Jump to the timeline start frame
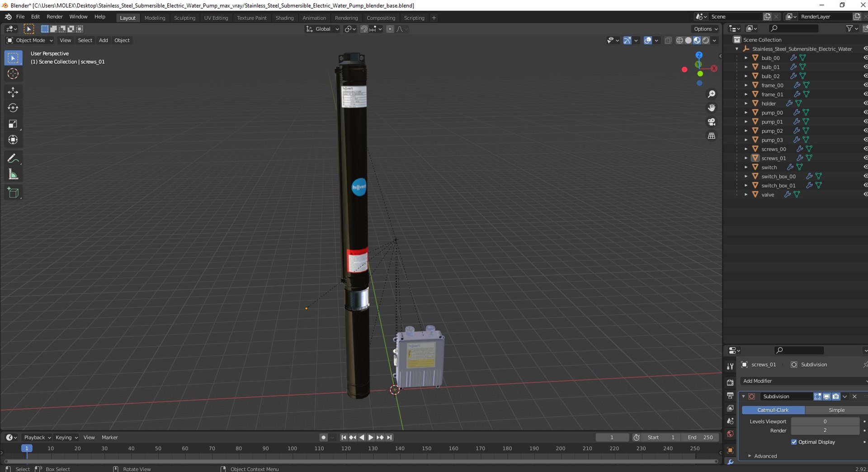The image size is (868, 472). [344, 438]
